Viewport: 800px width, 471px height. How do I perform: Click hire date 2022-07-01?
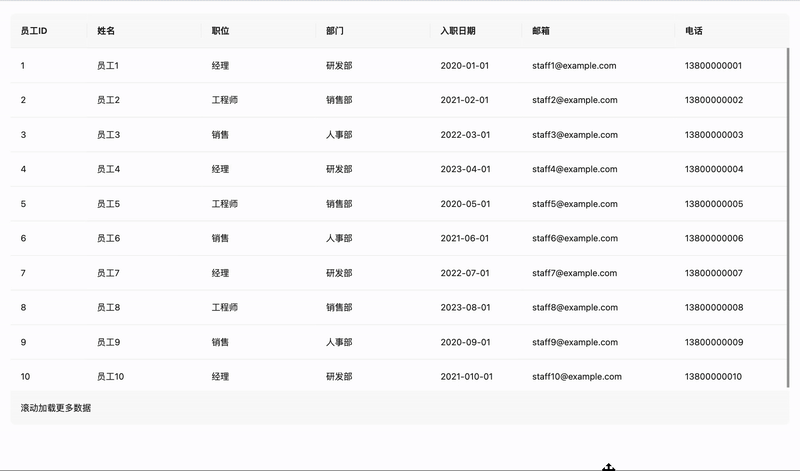point(465,273)
